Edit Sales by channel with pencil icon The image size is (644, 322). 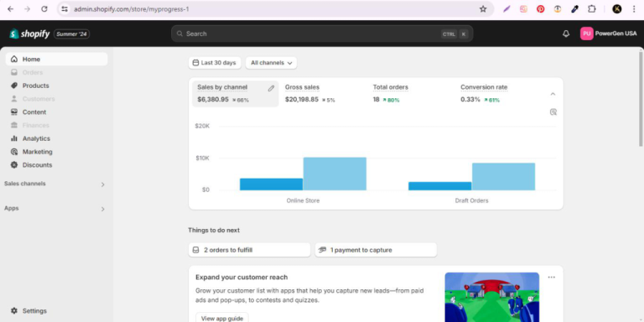click(271, 88)
